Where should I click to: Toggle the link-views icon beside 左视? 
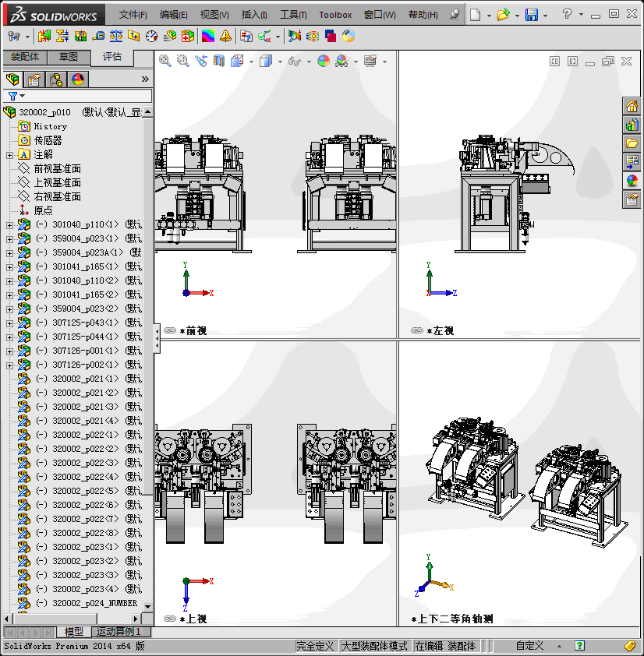(x=417, y=330)
